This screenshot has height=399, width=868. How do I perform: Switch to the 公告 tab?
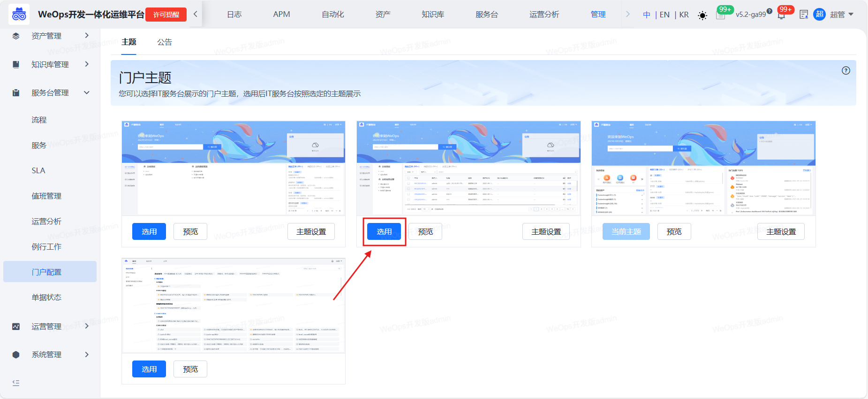coord(164,42)
